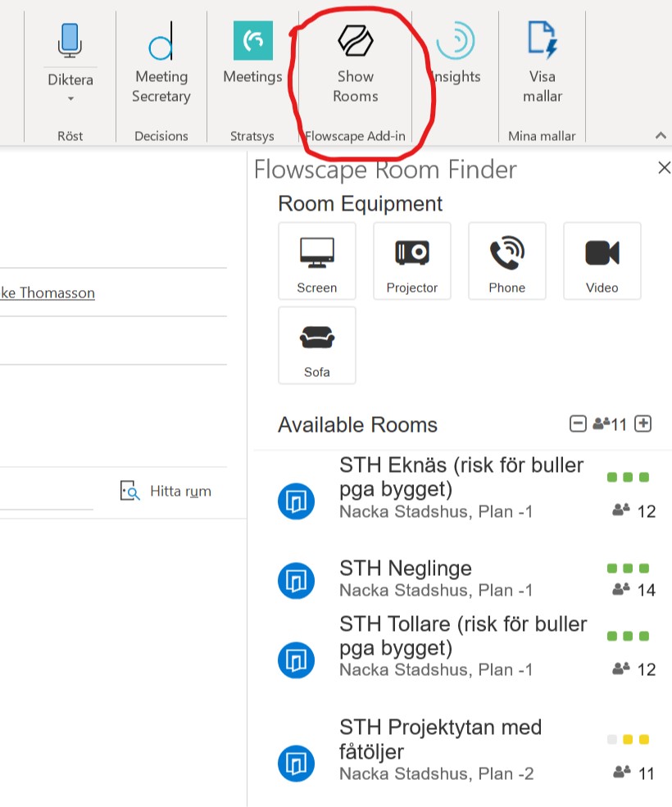Screen dimensions: 672x807
Task: Decrease attendee count with minus button
Action: [578, 424]
